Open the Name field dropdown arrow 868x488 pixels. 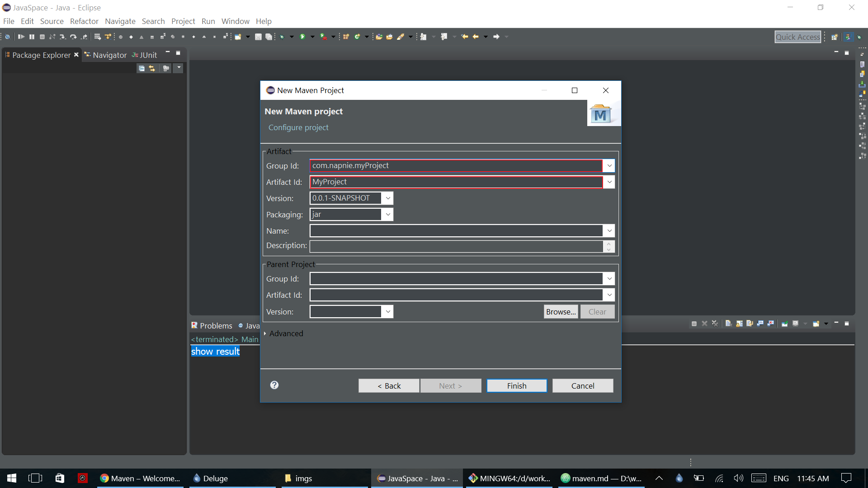click(609, 231)
